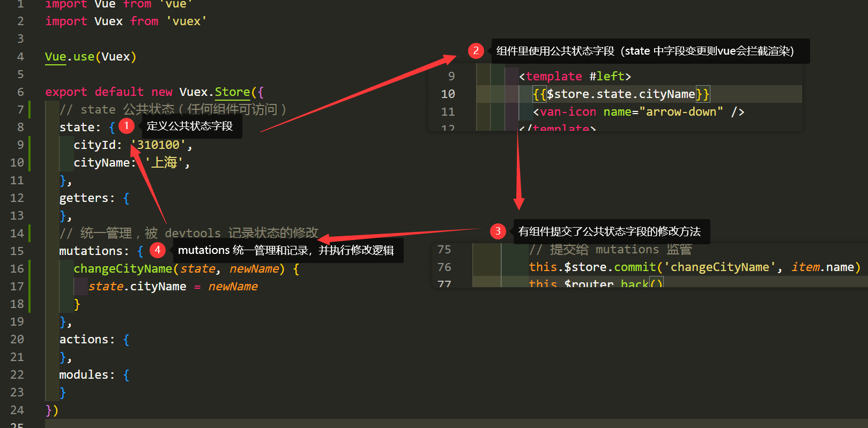Image resolution: width=868 pixels, height=428 pixels.
Task: Place cursor on changeCityName method name
Action: click(x=123, y=269)
